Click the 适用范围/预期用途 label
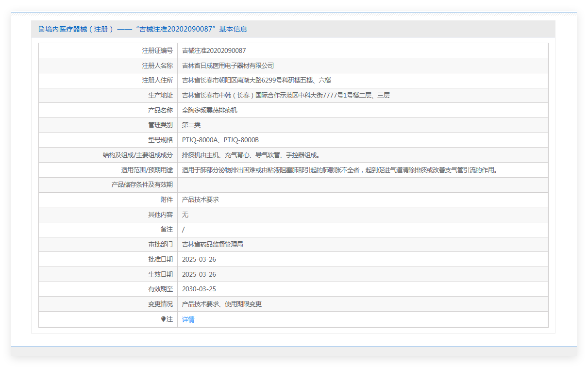 [147, 170]
